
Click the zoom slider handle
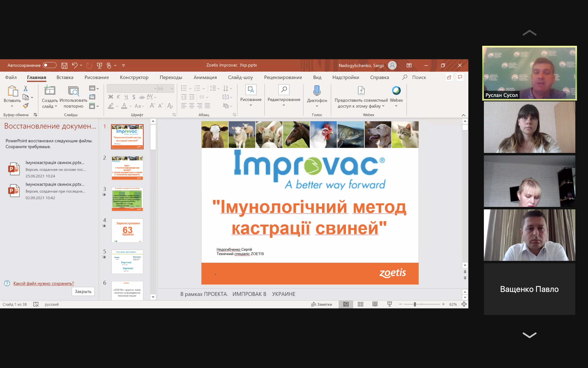[415, 304]
